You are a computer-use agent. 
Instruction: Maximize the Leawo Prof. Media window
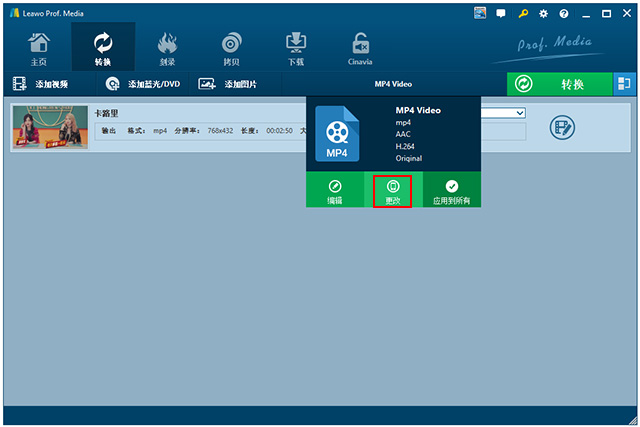pos(607,13)
